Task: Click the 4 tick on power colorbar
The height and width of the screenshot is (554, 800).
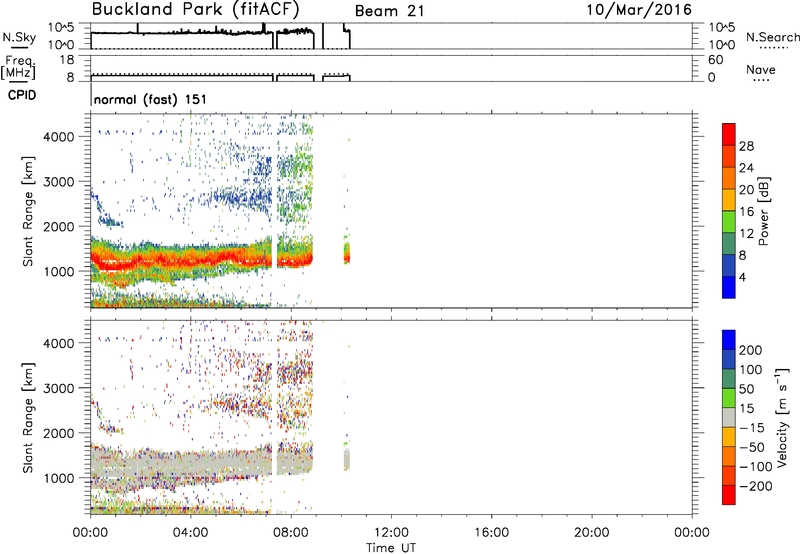Action: [x=742, y=277]
